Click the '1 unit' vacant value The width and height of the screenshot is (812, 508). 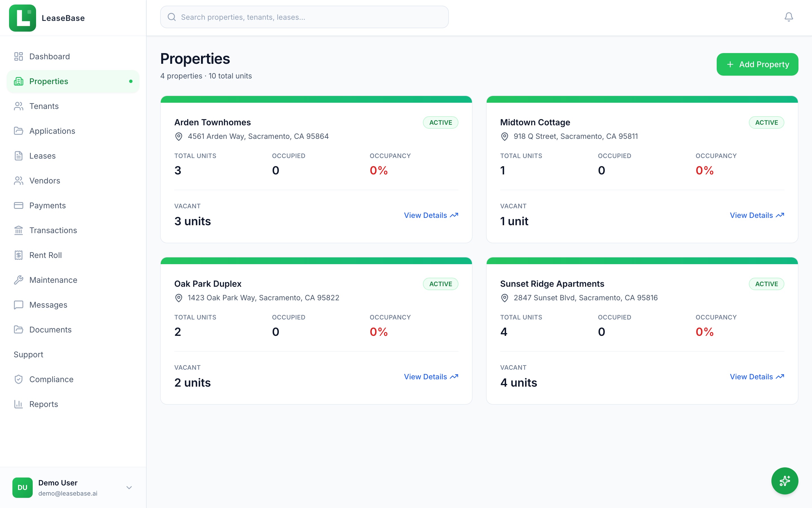click(514, 221)
